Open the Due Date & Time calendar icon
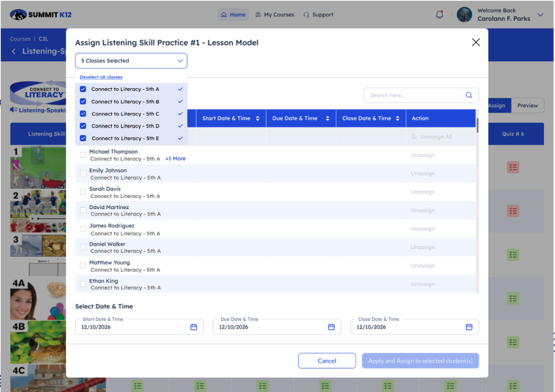555x392 pixels. (x=331, y=327)
